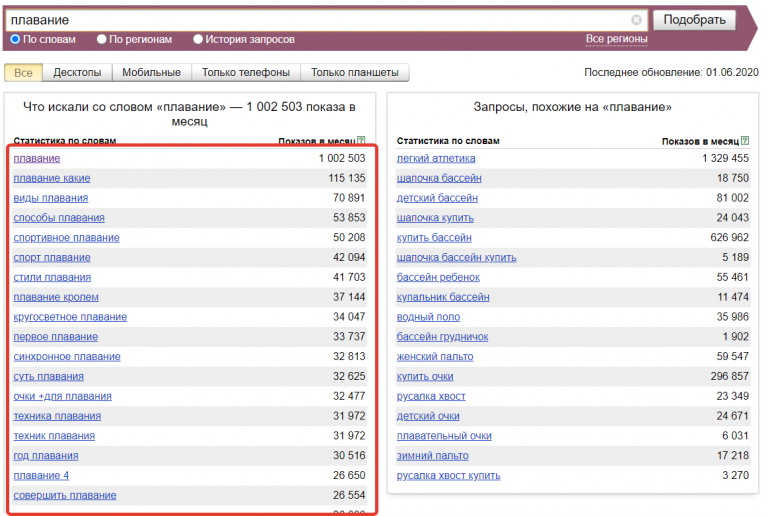Open the 'легкий атлетика' similar query
The image size is (768, 516).
[436, 158]
